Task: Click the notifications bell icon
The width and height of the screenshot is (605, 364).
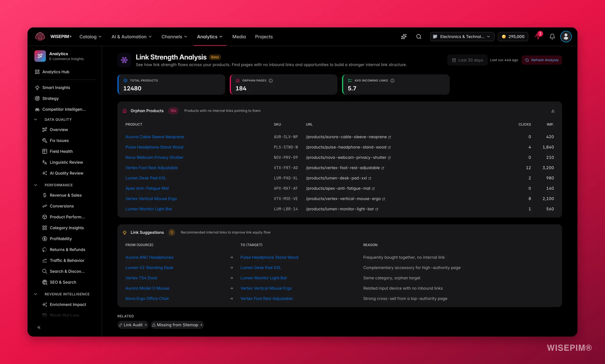Action: 552,37
